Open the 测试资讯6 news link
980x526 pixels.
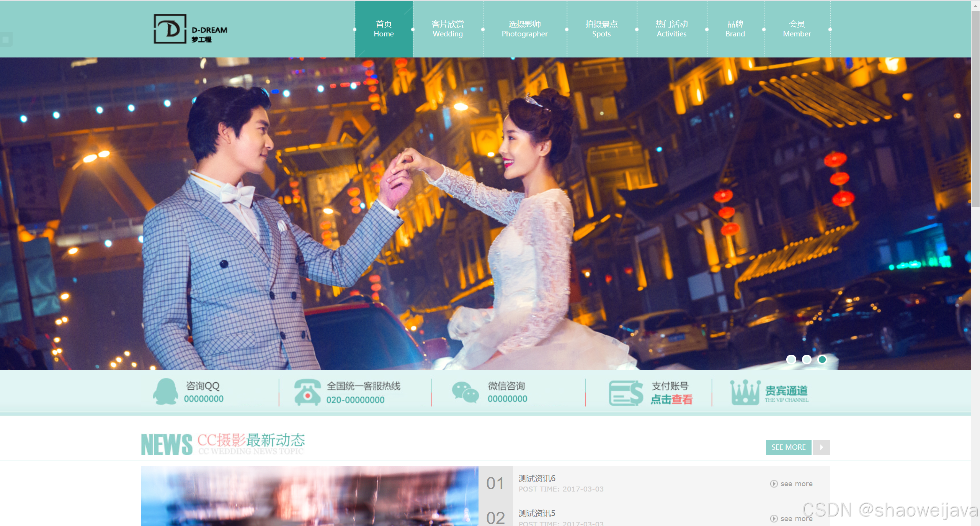point(537,478)
